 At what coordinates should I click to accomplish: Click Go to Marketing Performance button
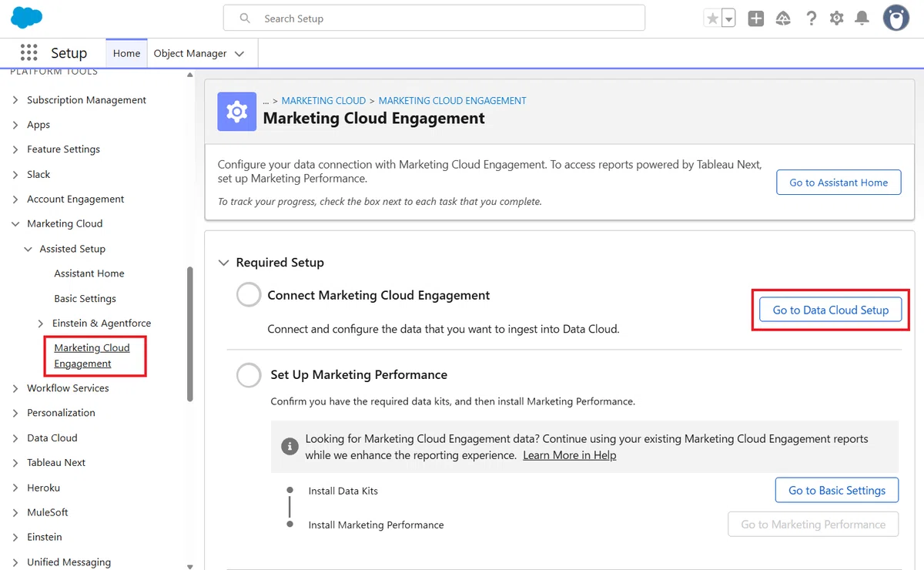[813, 525]
